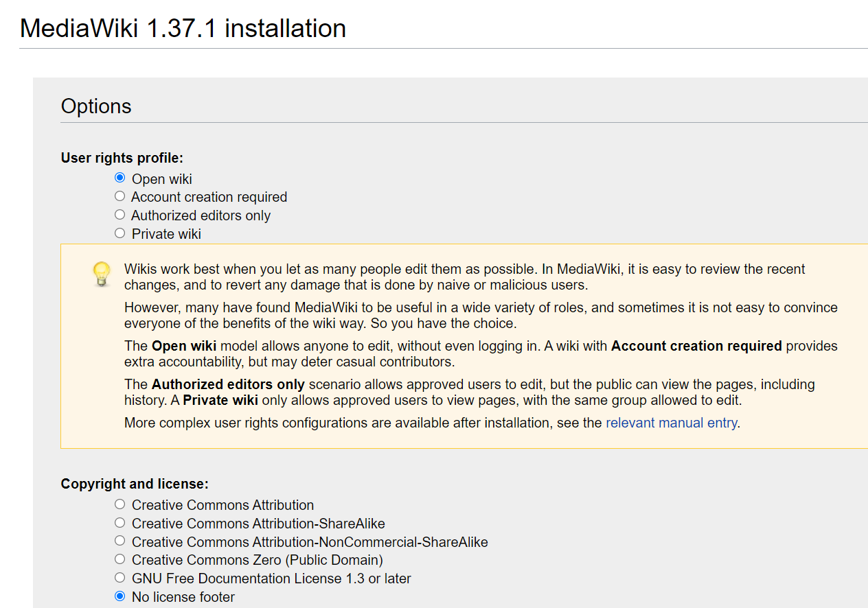This screenshot has width=868, height=608.
Task: Select GNU Free Documentation License 1.3
Action: [119, 577]
